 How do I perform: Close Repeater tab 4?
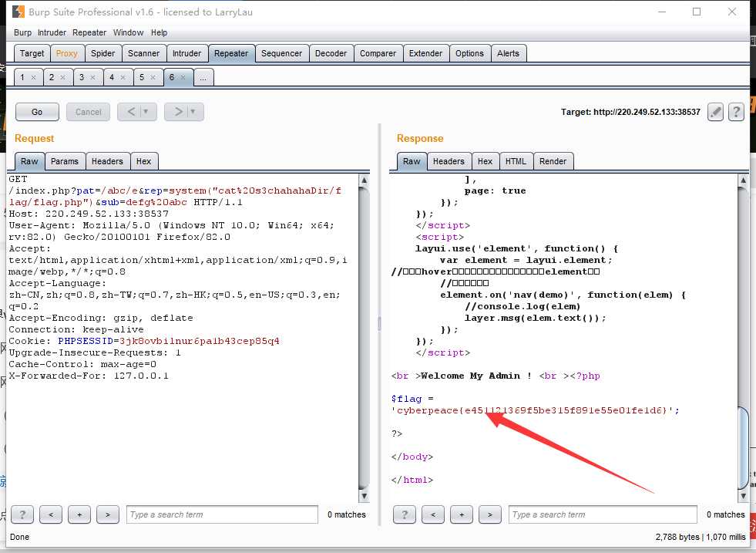click(123, 77)
